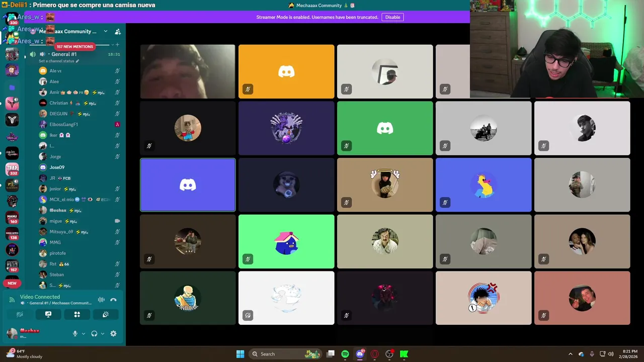Disable Streamer Mode from the banner
644x362 pixels.
(392, 17)
